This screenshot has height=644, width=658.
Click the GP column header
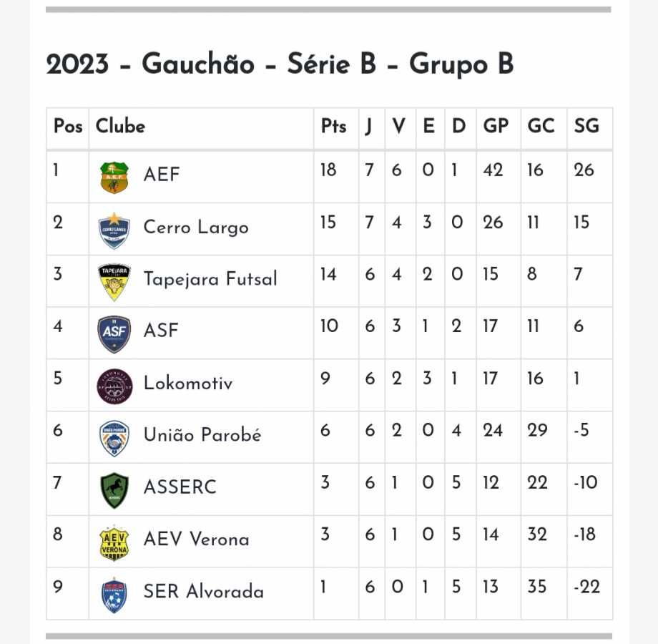pyautogui.click(x=496, y=127)
